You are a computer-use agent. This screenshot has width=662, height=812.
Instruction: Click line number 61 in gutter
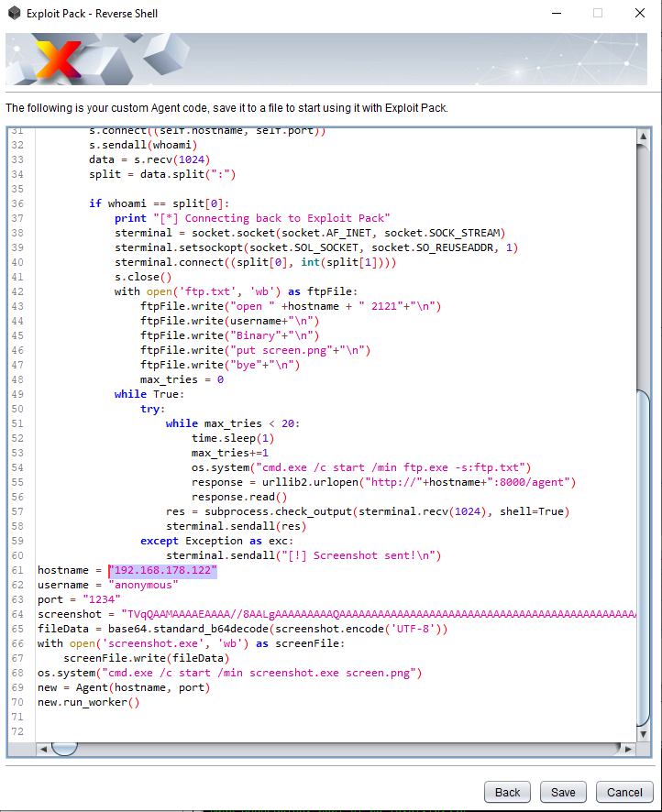[17, 570]
